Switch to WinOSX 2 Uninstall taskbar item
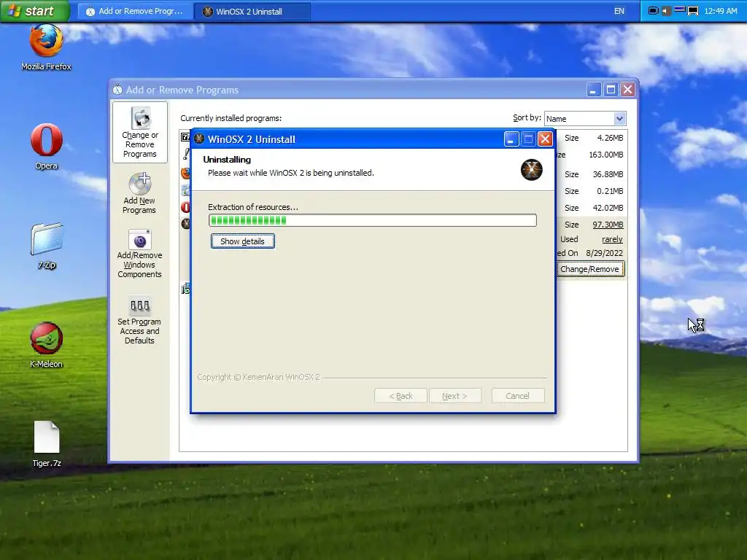747x560 pixels. [252, 11]
